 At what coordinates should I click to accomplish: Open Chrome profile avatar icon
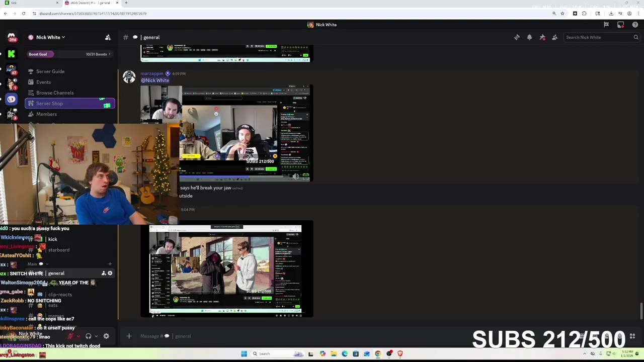(629, 14)
